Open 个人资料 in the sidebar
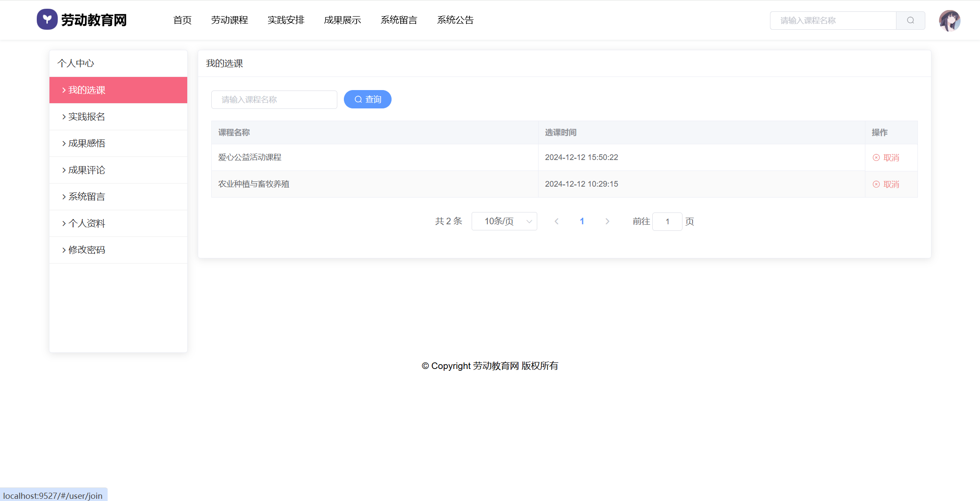The width and height of the screenshot is (980, 501). point(87,223)
